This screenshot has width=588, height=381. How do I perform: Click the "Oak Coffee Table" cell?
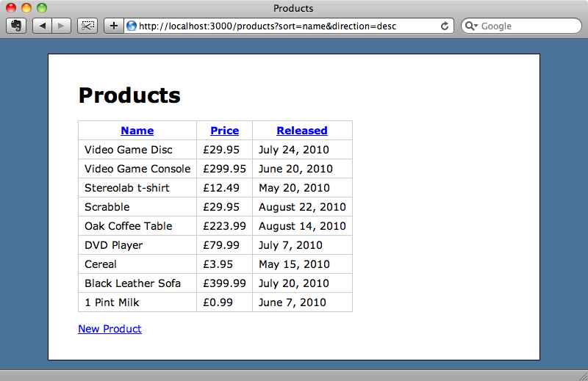click(x=137, y=226)
